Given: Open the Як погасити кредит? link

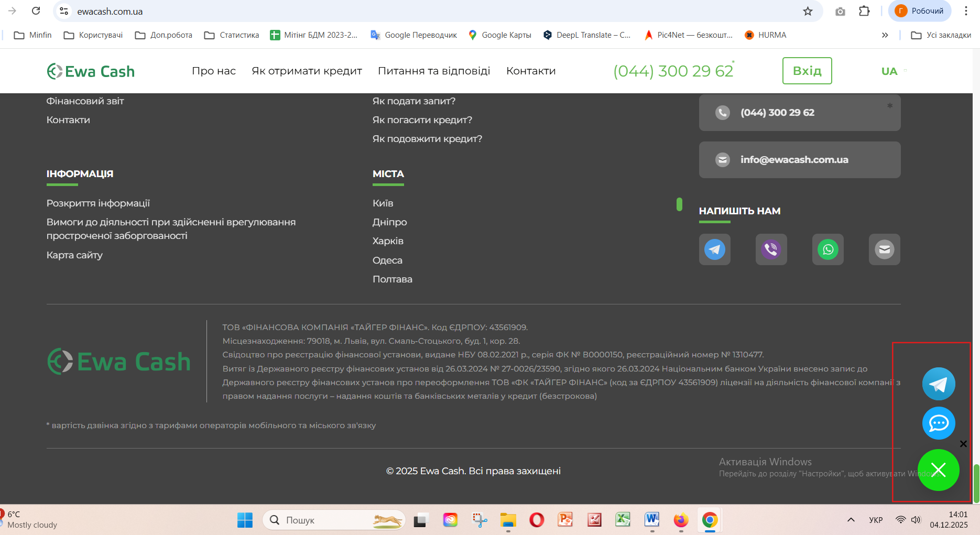Looking at the screenshot, I should [x=422, y=120].
